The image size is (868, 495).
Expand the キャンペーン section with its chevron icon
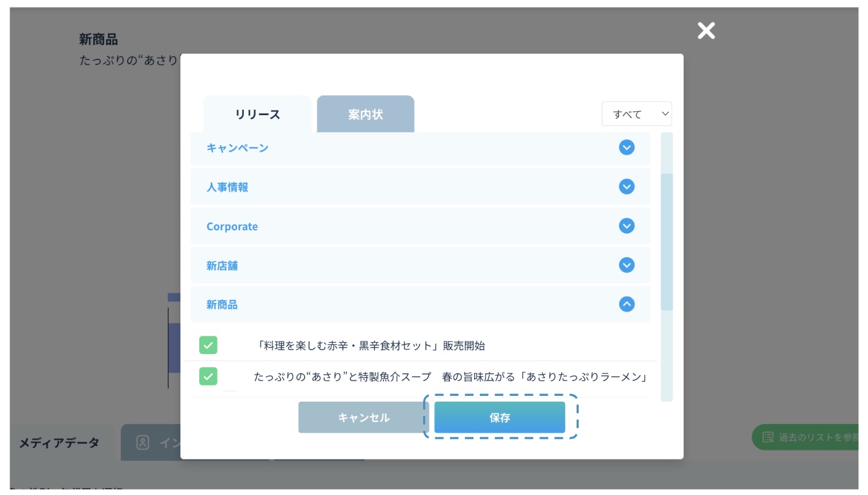pyautogui.click(x=626, y=148)
